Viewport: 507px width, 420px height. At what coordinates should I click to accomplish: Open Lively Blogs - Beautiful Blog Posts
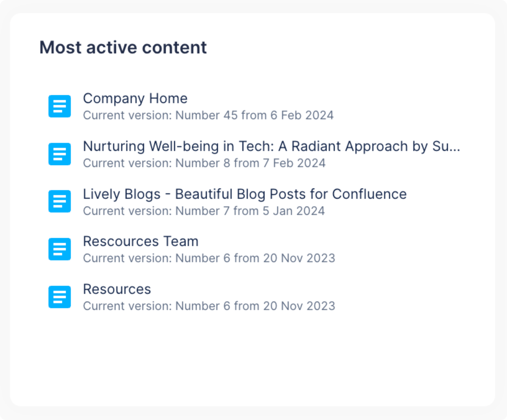[244, 194]
